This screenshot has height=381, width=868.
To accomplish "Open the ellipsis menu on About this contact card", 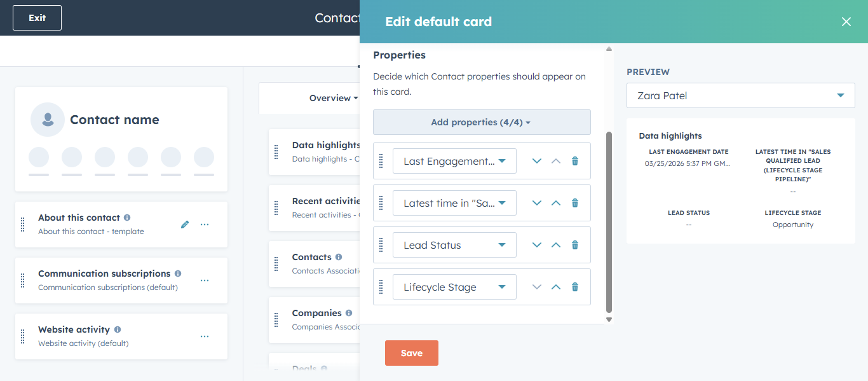I will [205, 225].
